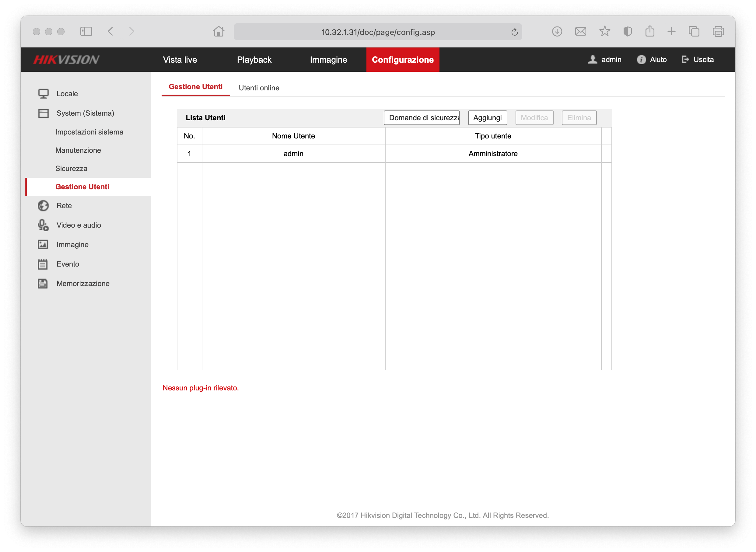756x552 pixels.
Task: Switch to the Utenti online tab
Action: (x=259, y=88)
